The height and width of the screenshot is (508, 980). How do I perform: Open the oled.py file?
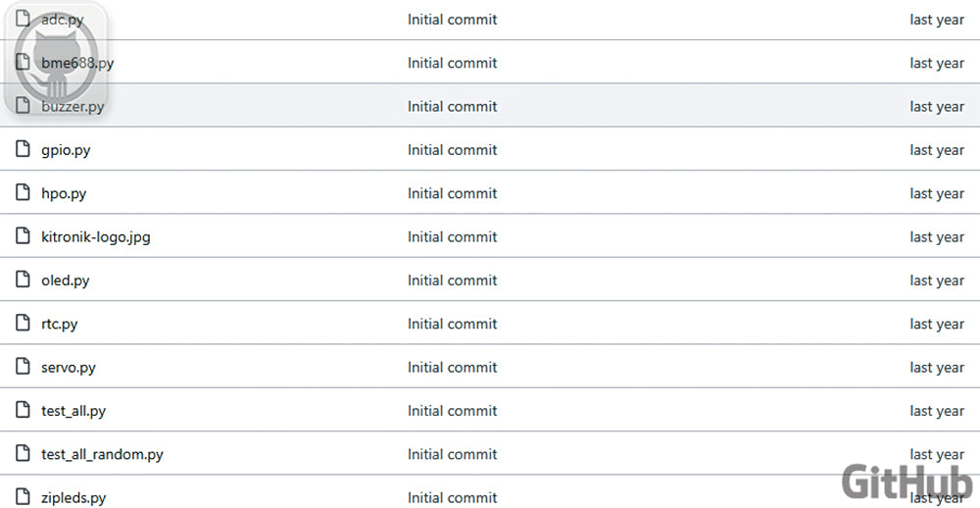pyautogui.click(x=65, y=280)
